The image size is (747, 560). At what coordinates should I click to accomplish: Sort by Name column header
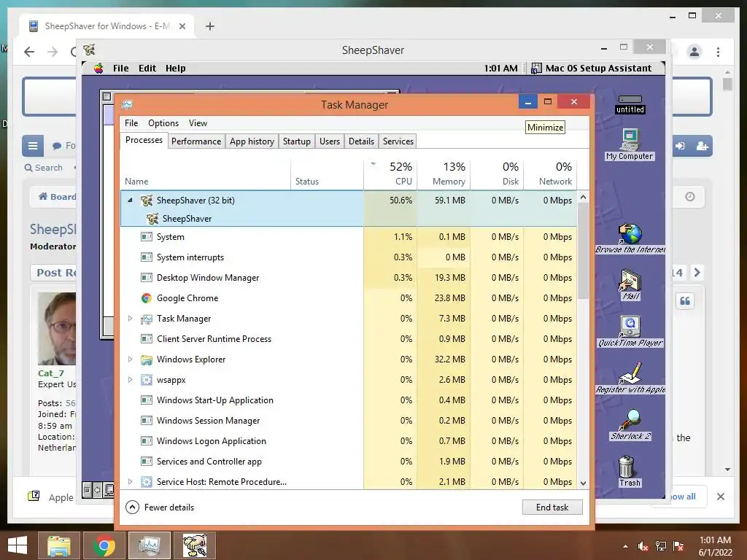pos(205,174)
